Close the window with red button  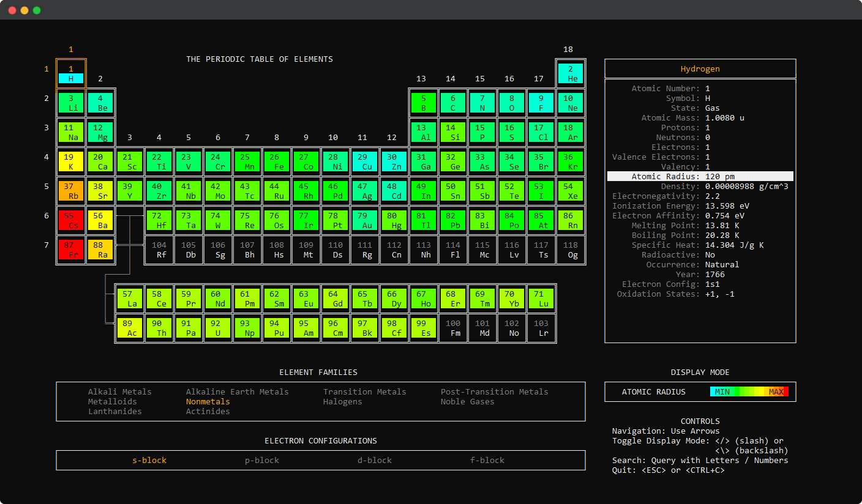[x=12, y=10]
